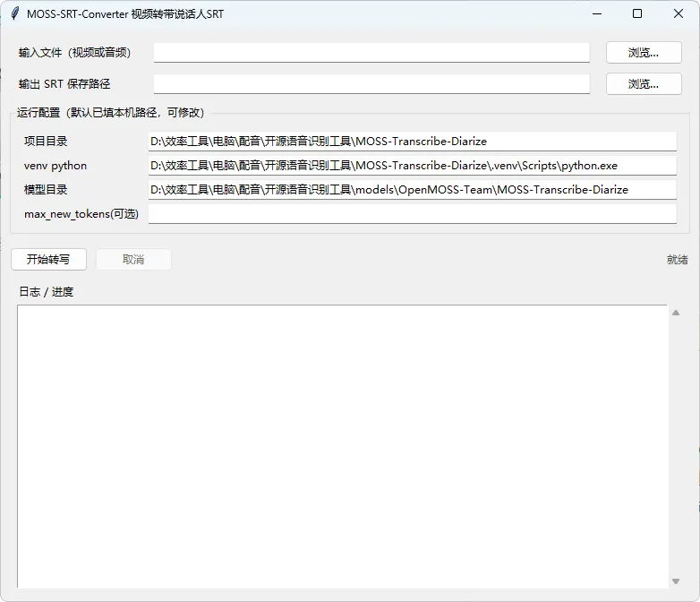Click the venv python path field
700x602 pixels.
click(x=412, y=166)
